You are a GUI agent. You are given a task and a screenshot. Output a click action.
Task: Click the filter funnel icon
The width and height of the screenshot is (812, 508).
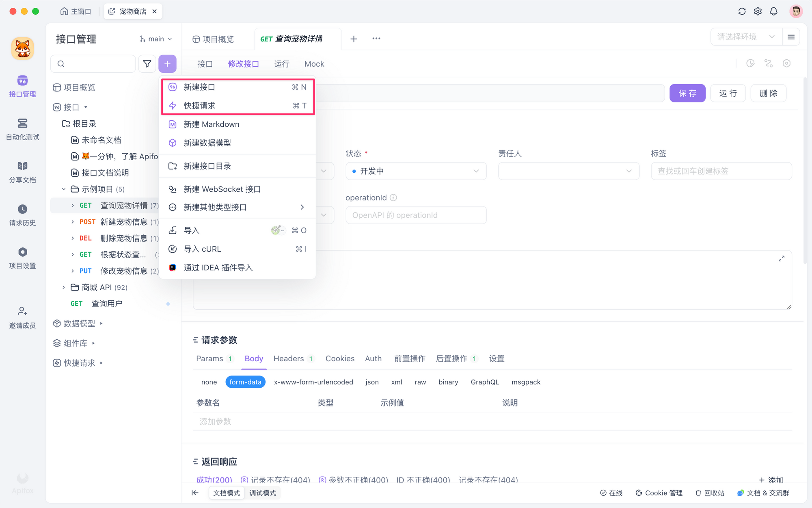[147, 64]
